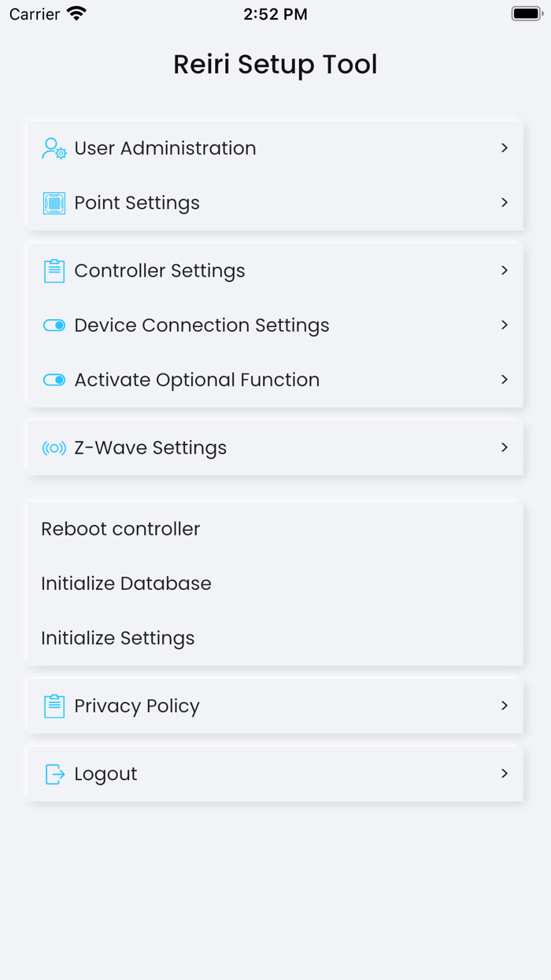Select the Privacy Policy menu item
The height and width of the screenshot is (980, 551).
(275, 706)
